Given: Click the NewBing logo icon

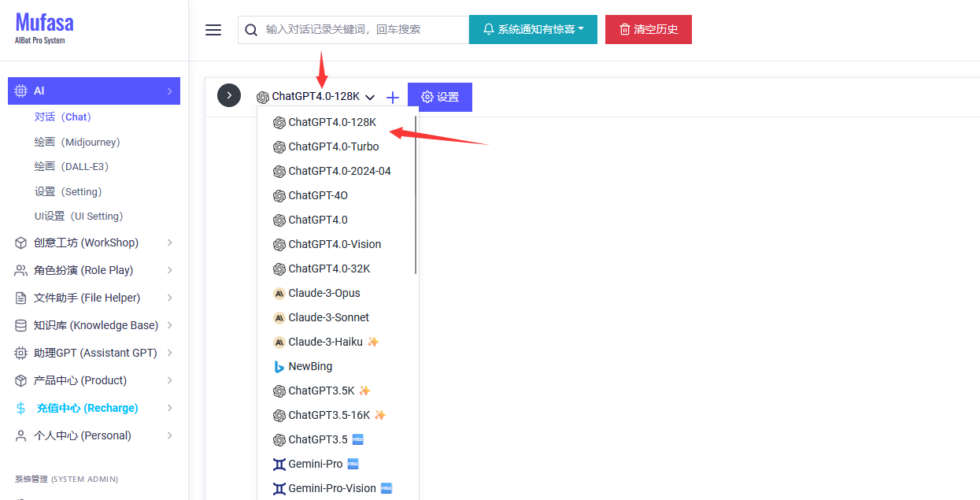Looking at the screenshot, I should coord(279,367).
